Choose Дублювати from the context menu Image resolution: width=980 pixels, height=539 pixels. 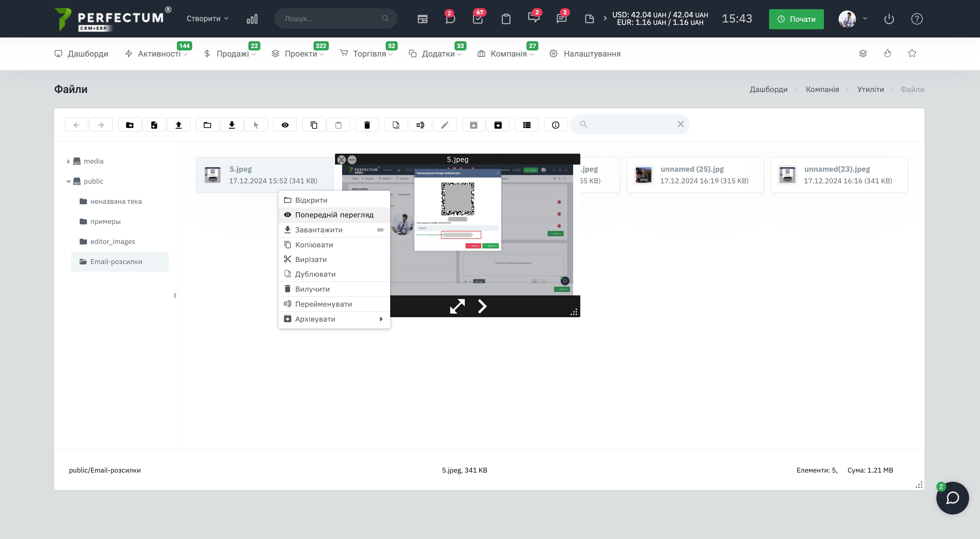(x=315, y=274)
